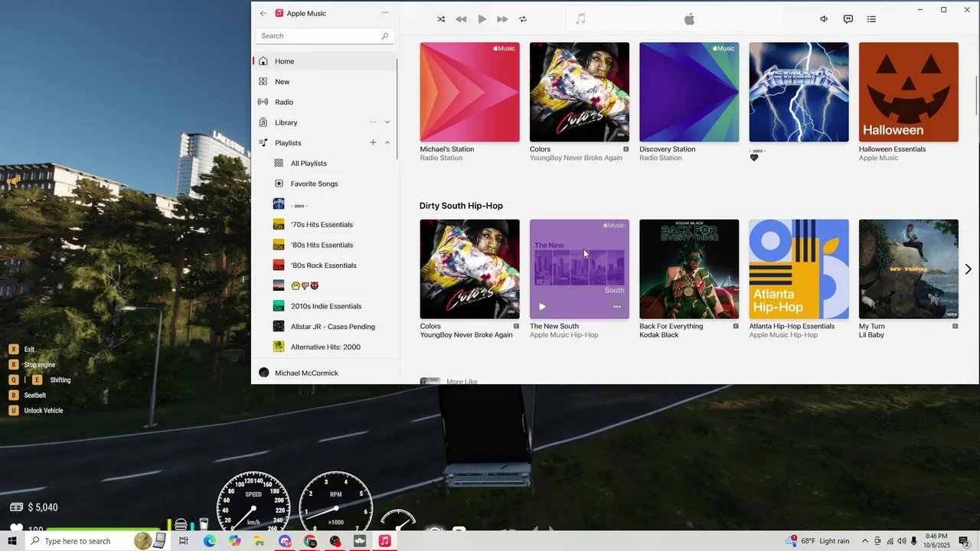Click the Kodak Black artist link
The height and width of the screenshot is (551, 980).
pos(658,335)
